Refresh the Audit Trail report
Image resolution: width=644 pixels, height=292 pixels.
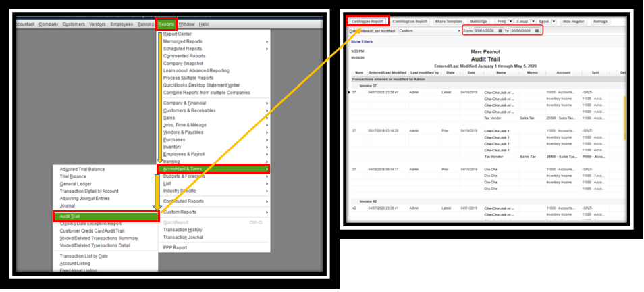(600, 22)
